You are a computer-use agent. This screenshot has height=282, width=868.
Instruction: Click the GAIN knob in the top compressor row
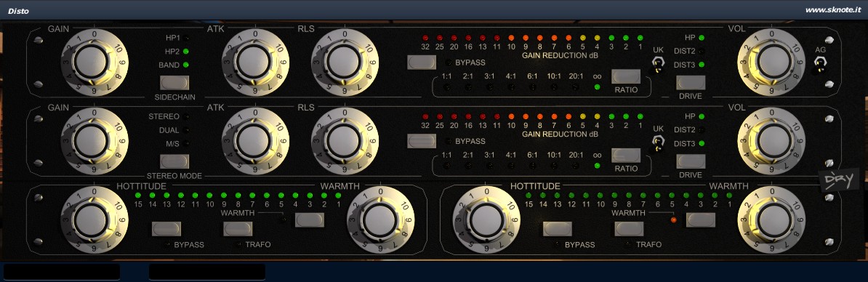tap(94, 61)
